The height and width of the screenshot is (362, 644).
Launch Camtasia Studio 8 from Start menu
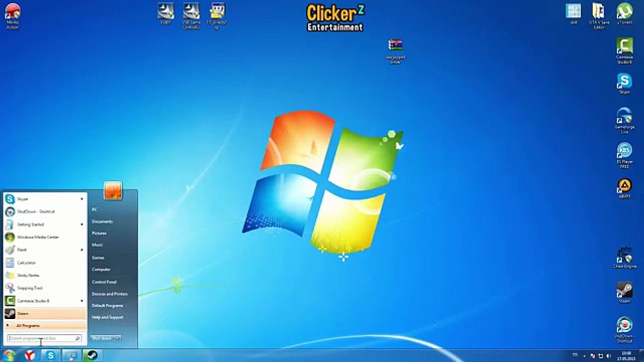pyautogui.click(x=45, y=301)
